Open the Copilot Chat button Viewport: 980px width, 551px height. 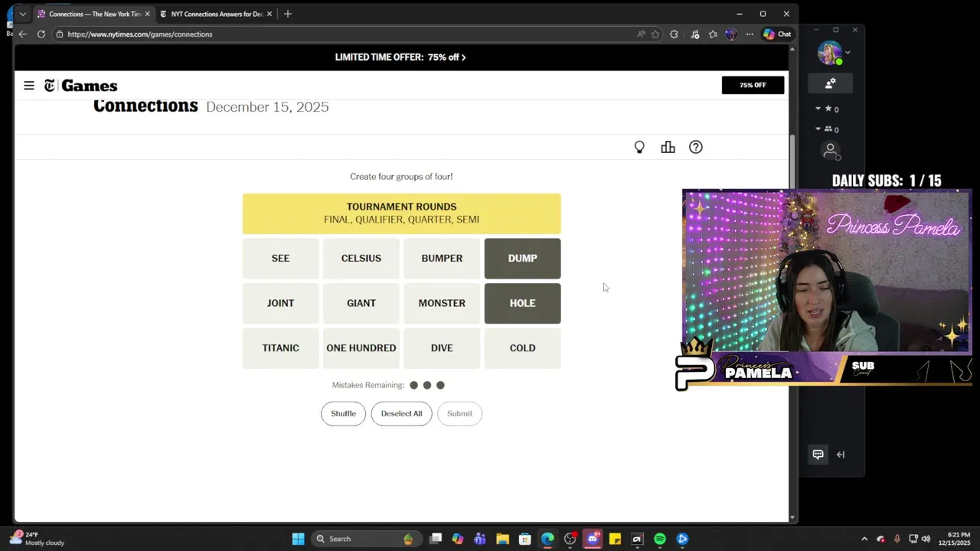click(776, 34)
